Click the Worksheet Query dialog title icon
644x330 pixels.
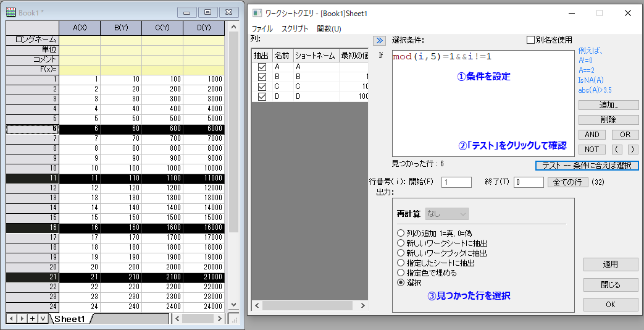point(257,13)
